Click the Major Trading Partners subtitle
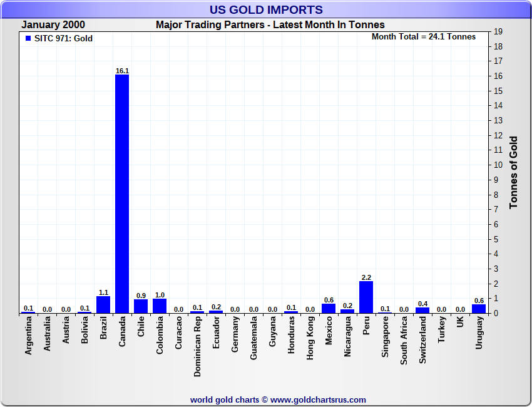The height and width of the screenshot is (407, 532). (x=270, y=25)
